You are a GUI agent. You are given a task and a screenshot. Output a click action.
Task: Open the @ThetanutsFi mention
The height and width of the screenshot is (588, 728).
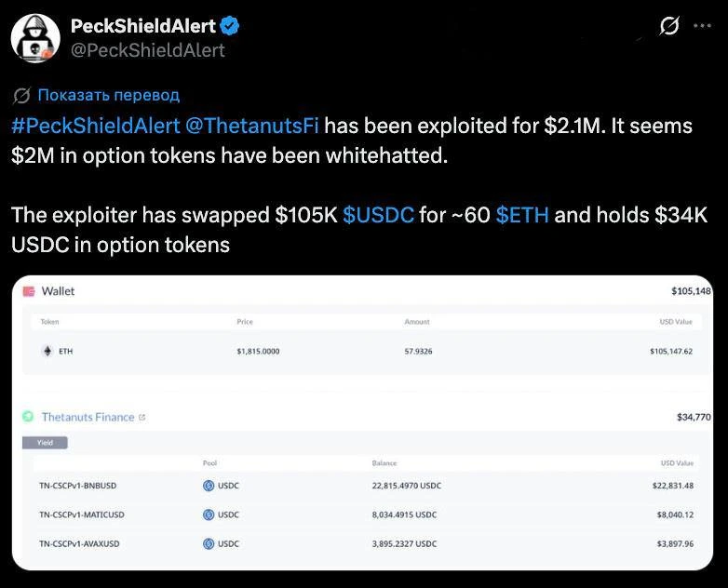click(x=252, y=126)
